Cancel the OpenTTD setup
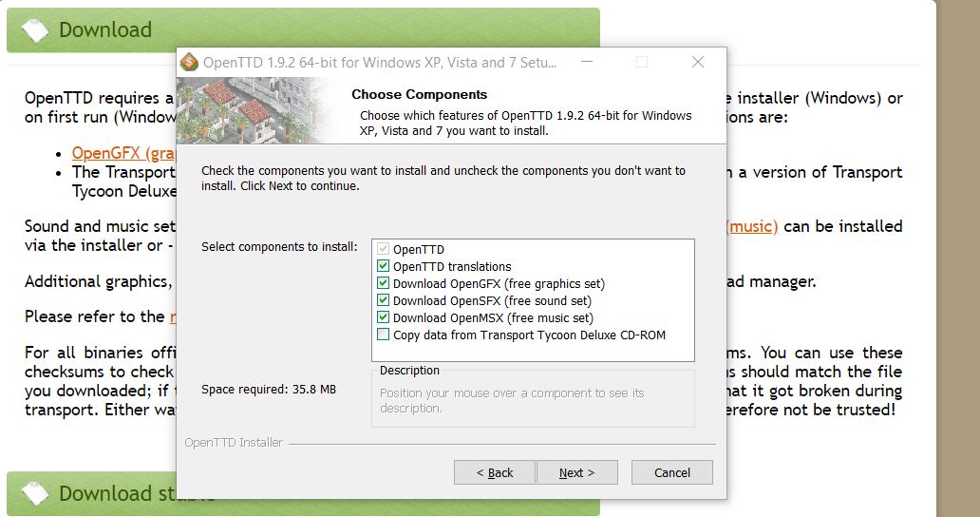The image size is (980, 517). [672, 472]
